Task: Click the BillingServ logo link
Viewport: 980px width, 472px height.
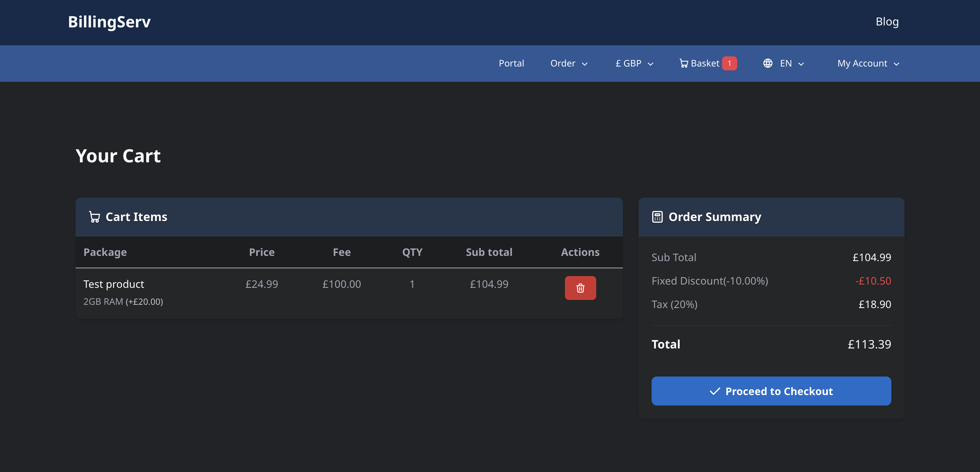Action: pyautogui.click(x=109, y=22)
